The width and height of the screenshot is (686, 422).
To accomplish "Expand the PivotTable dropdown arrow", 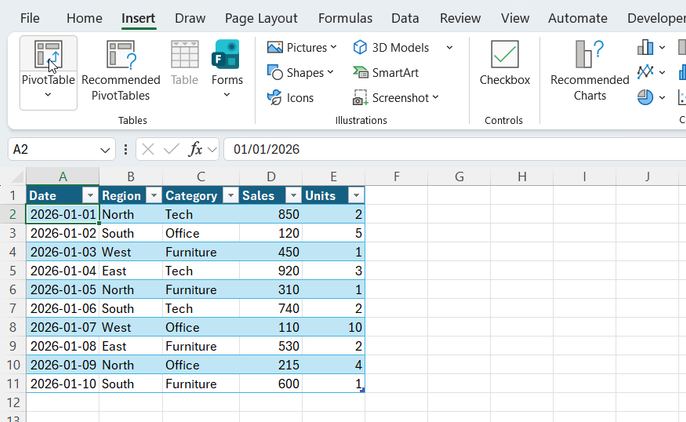I will click(48, 95).
